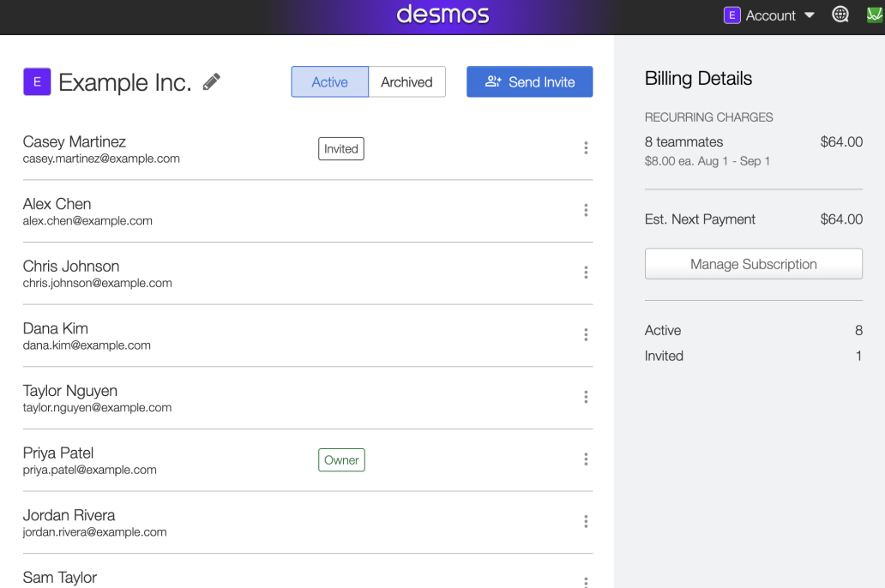The height and width of the screenshot is (588, 885).
Task: Select the name Priya Patel
Action: pyautogui.click(x=58, y=453)
